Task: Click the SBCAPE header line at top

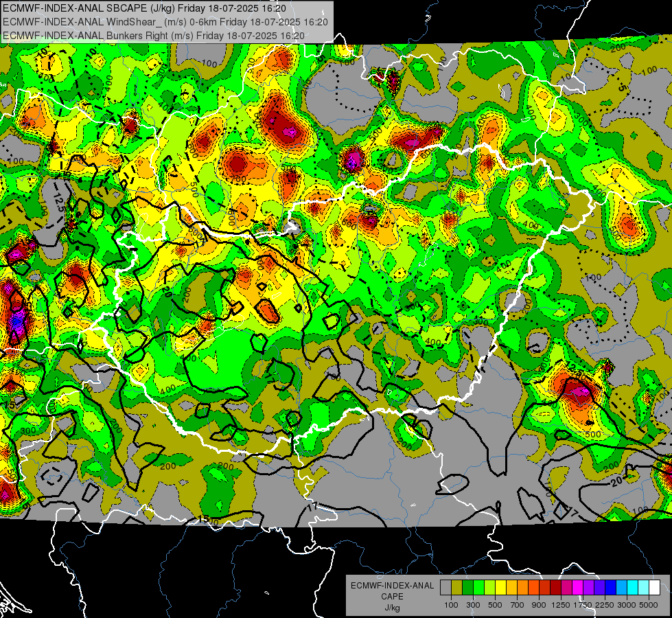Action: 144,8
